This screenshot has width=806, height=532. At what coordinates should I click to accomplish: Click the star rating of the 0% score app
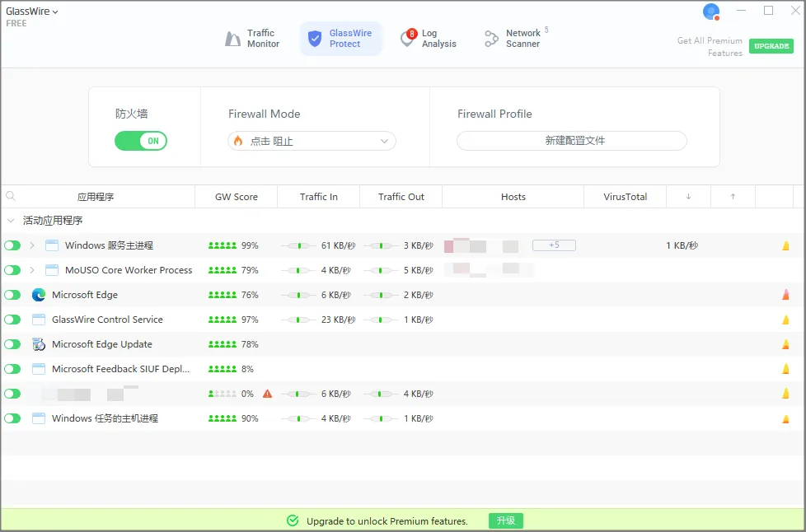222,394
